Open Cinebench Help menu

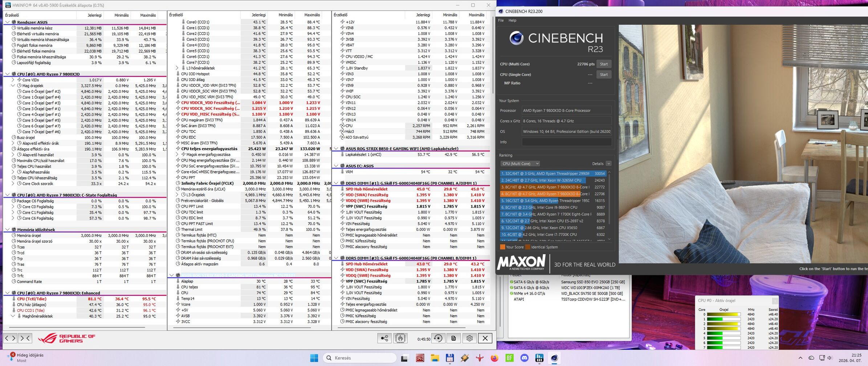click(x=512, y=20)
